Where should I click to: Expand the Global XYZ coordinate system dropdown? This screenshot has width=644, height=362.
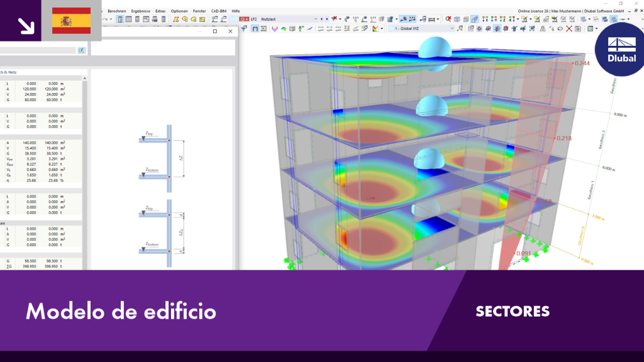click(x=452, y=28)
